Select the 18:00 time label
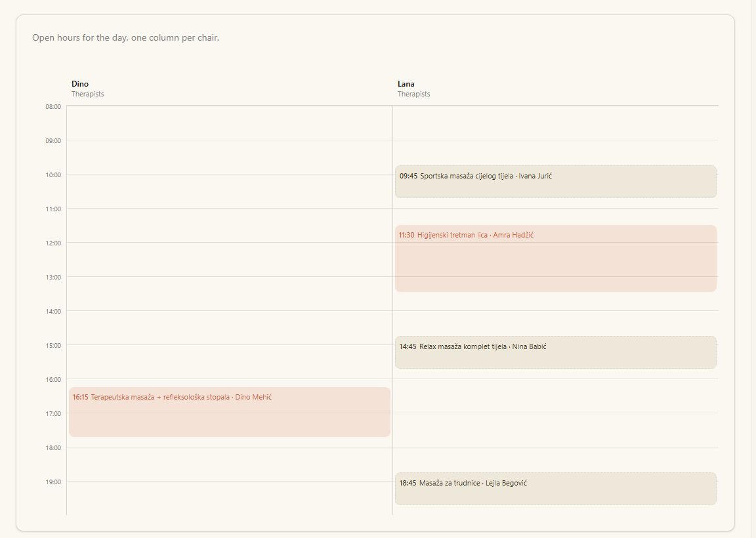This screenshot has width=756, height=538. [x=54, y=448]
